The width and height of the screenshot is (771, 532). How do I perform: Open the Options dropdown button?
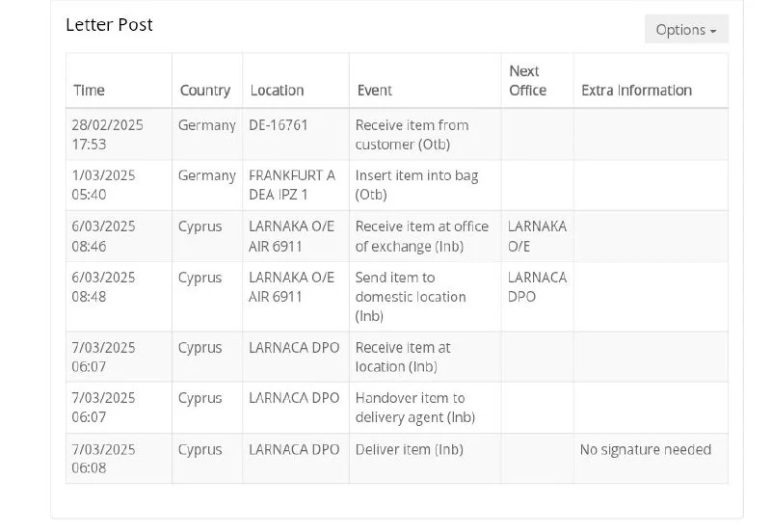[685, 30]
